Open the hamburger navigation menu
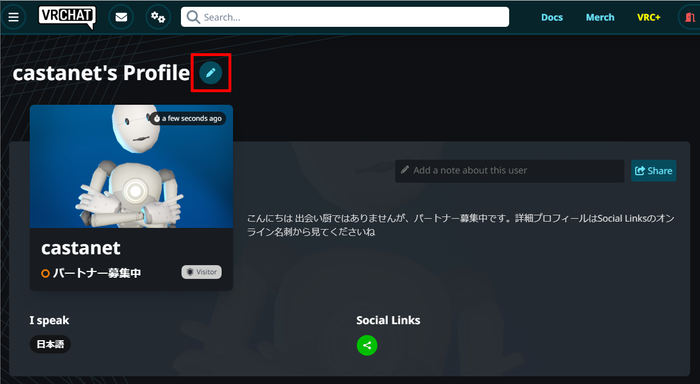 pyautogui.click(x=13, y=17)
